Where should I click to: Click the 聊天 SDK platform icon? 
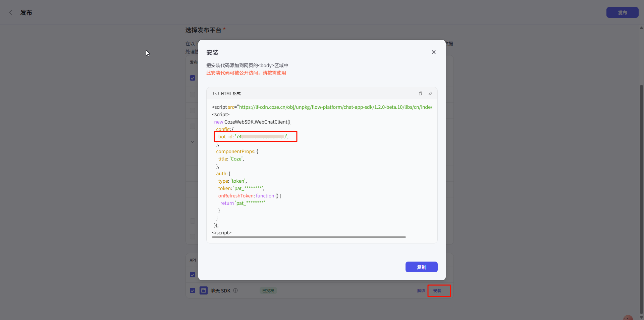[x=203, y=290]
